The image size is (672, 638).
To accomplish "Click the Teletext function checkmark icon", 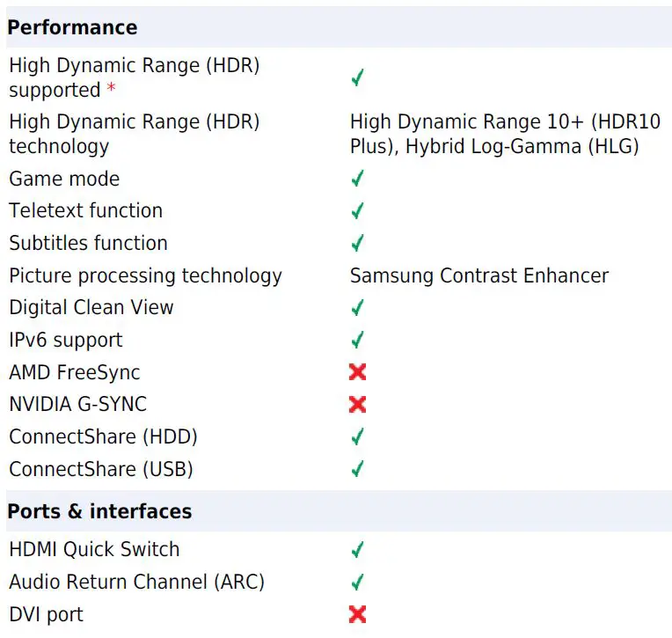I will coord(357,211).
